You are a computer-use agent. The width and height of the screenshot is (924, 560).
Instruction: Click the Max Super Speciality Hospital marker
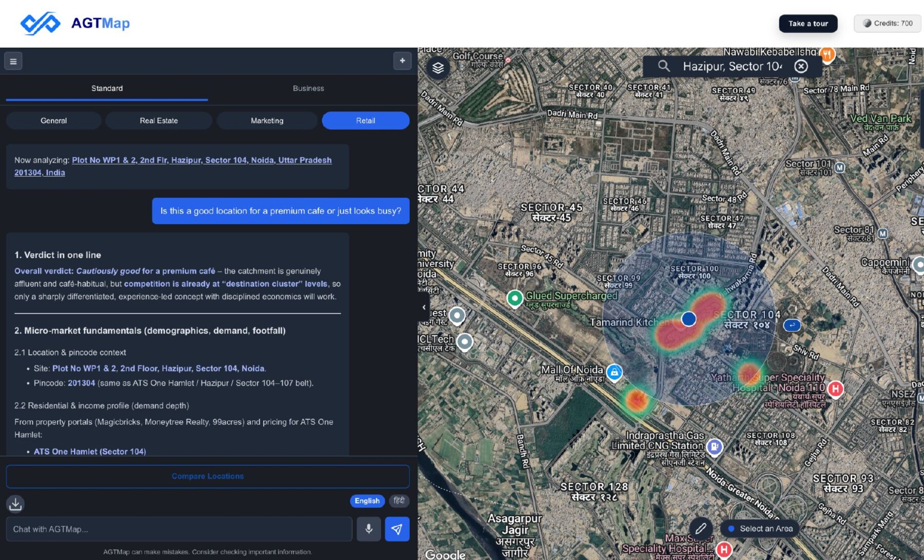click(724, 550)
